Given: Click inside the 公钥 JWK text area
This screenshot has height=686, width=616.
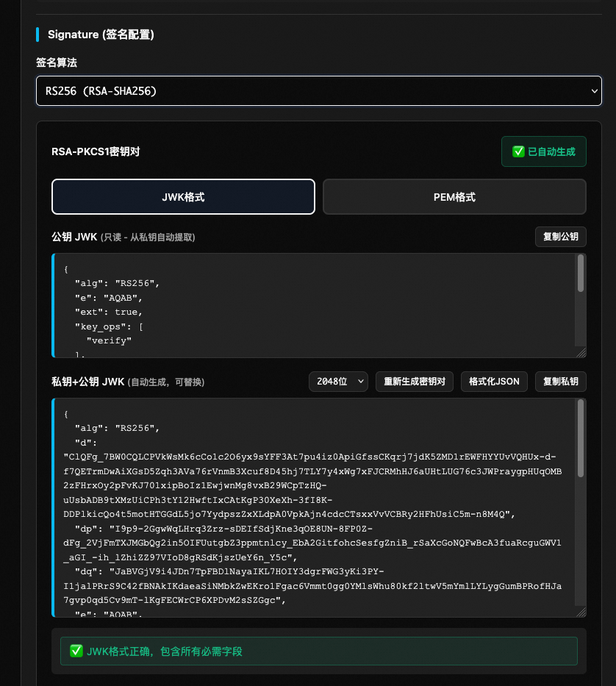Looking at the screenshot, I should [x=318, y=305].
